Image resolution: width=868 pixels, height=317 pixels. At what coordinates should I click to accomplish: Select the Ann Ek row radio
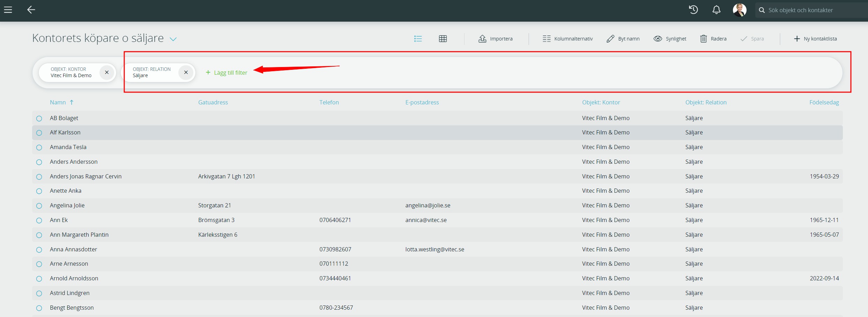coord(39,220)
